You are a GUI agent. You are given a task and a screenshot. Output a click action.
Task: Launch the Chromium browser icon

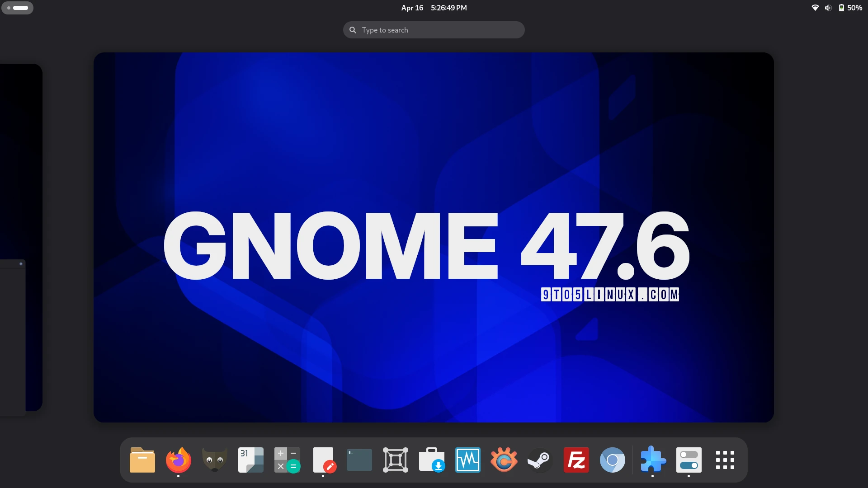(613, 460)
